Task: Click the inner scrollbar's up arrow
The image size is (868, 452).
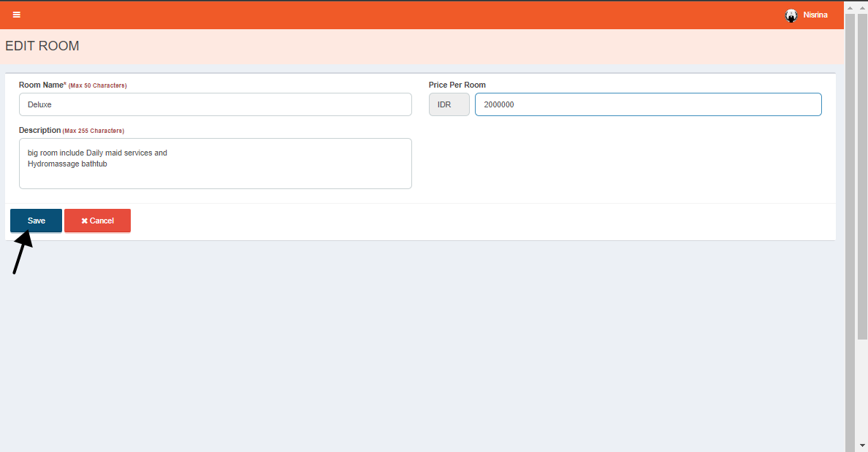Action: [x=850, y=7]
